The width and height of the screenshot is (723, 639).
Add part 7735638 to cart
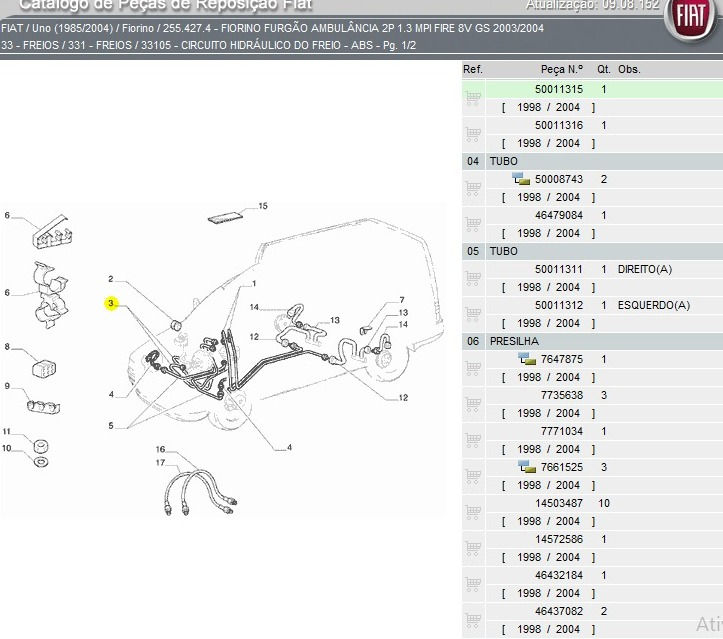(473, 404)
